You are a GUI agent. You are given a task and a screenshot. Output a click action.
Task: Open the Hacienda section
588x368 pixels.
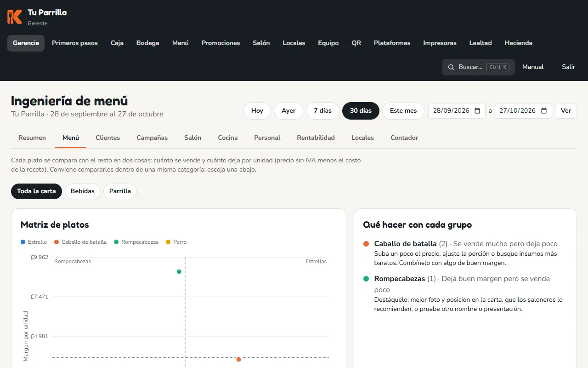519,43
